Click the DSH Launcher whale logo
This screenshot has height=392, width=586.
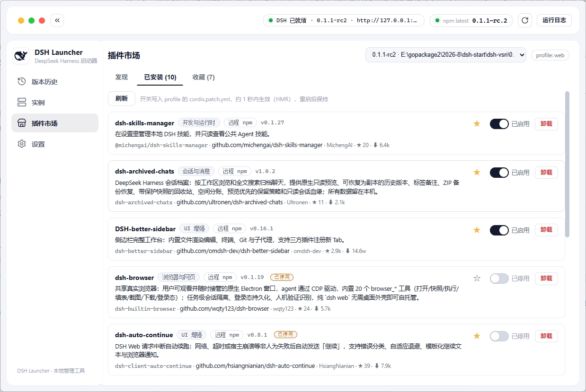pos(21,56)
